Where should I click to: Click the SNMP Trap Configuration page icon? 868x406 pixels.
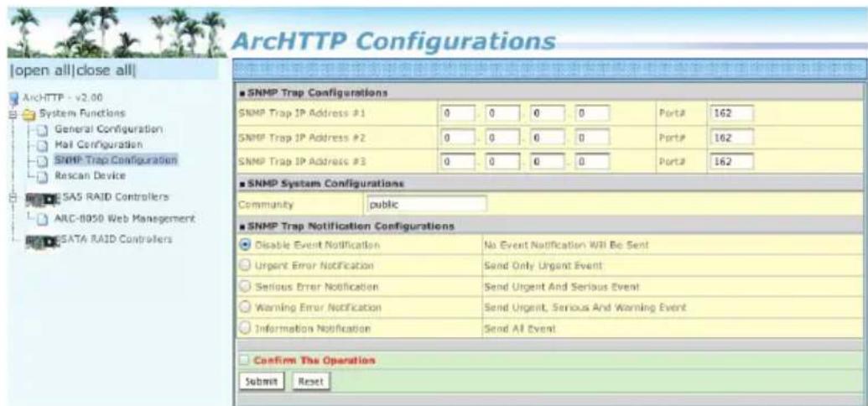tap(44, 160)
